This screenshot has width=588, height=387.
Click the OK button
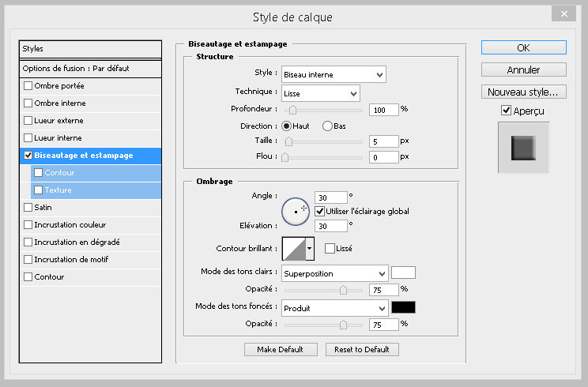tap(523, 47)
